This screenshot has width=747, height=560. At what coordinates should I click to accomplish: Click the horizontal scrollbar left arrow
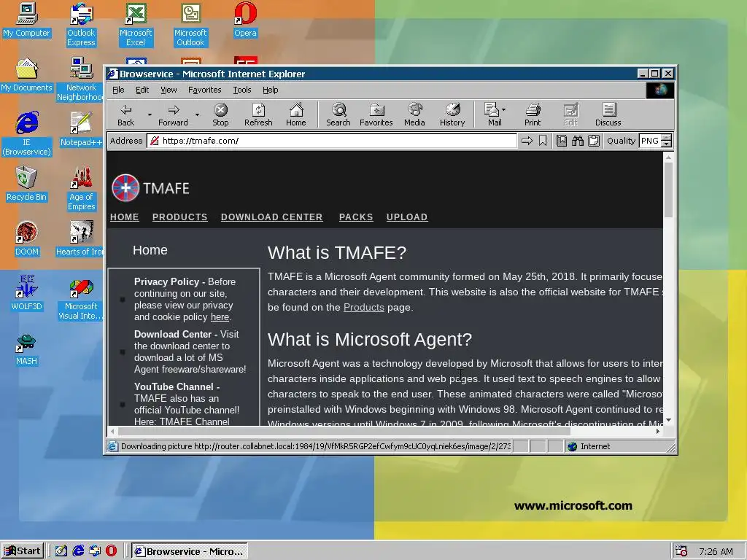point(112,432)
